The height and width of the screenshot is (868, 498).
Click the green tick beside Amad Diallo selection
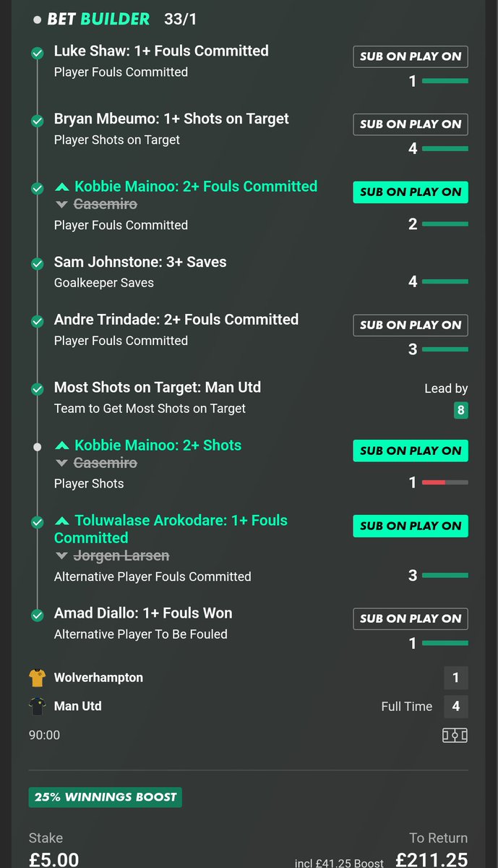point(37,616)
